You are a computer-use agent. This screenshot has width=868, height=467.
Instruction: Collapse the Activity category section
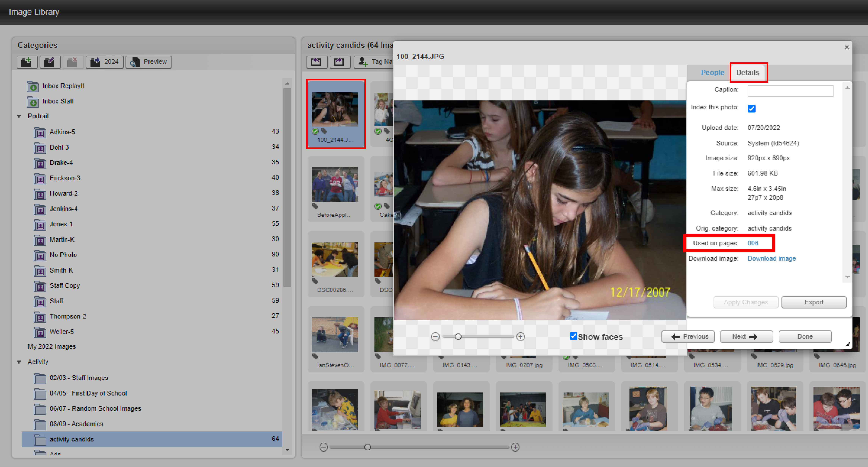[x=19, y=362]
